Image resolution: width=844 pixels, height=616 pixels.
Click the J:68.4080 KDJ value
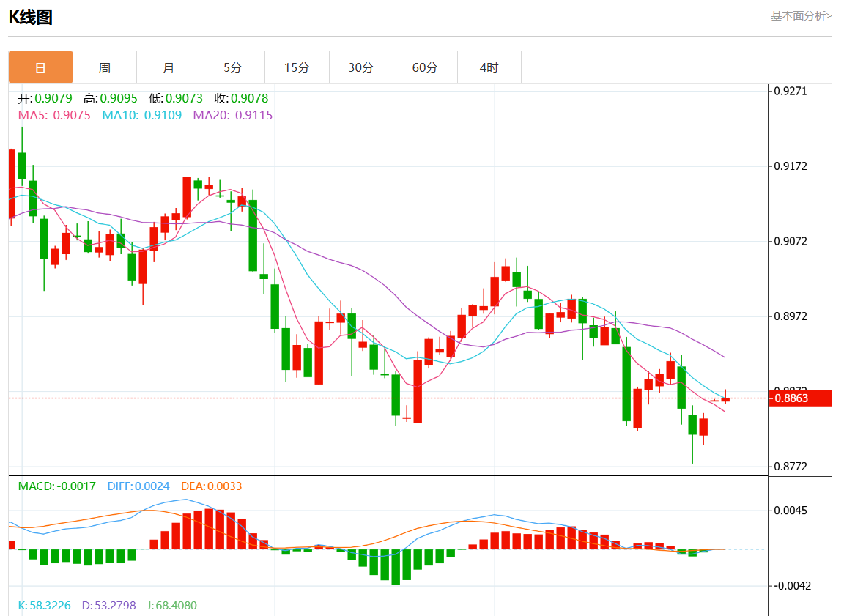coord(171,605)
